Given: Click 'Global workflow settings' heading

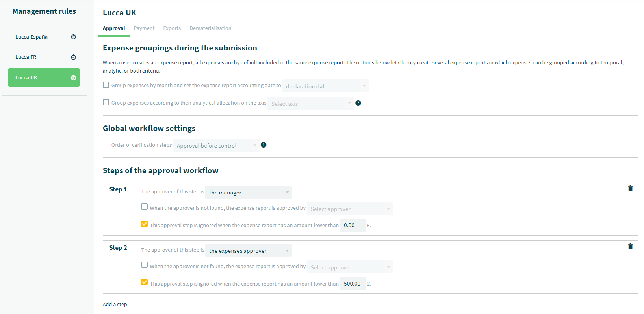Looking at the screenshot, I should pos(149,128).
